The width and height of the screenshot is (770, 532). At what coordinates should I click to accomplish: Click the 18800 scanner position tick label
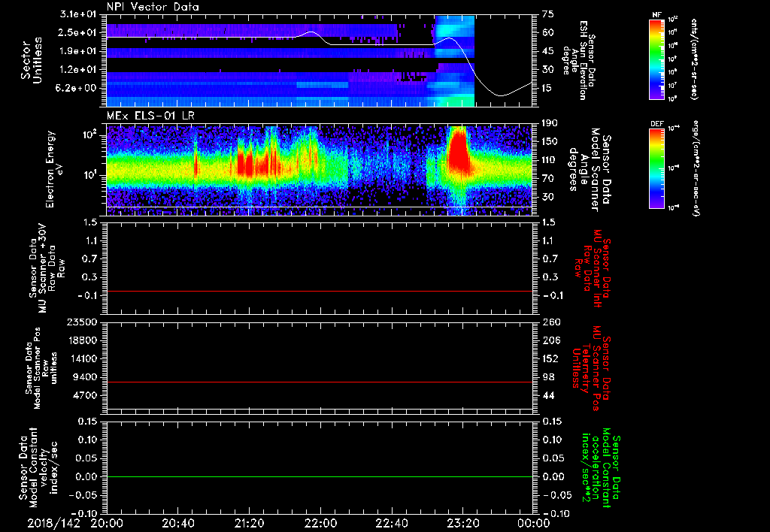81,340
